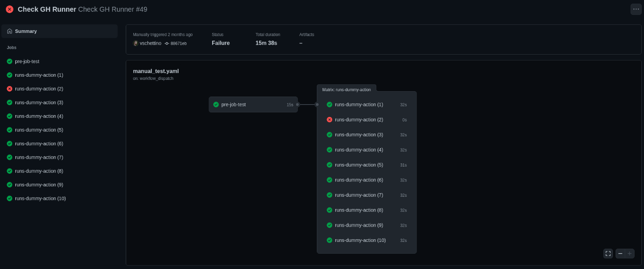Viewport: 644px width, 269px height.
Task: Open the pre-job-test node in the graph
Action: pyautogui.click(x=253, y=104)
